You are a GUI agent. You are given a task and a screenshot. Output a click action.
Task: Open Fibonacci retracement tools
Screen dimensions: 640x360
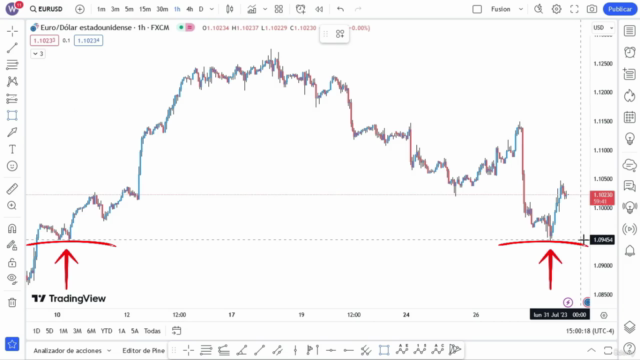12,64
